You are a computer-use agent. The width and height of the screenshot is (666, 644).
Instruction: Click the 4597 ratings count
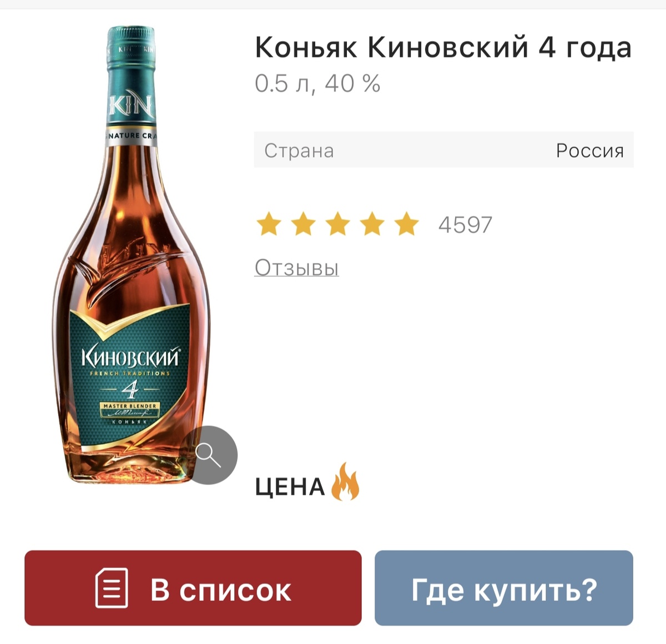click(465, 225)
